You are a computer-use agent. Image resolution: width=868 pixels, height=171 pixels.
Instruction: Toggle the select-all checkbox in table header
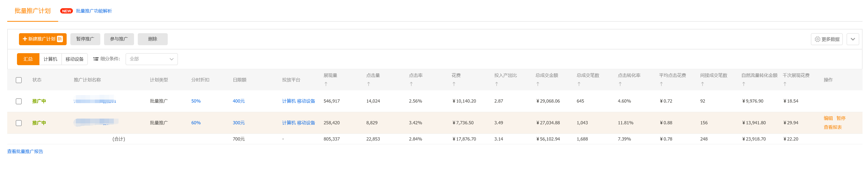[x=19, y=80]
